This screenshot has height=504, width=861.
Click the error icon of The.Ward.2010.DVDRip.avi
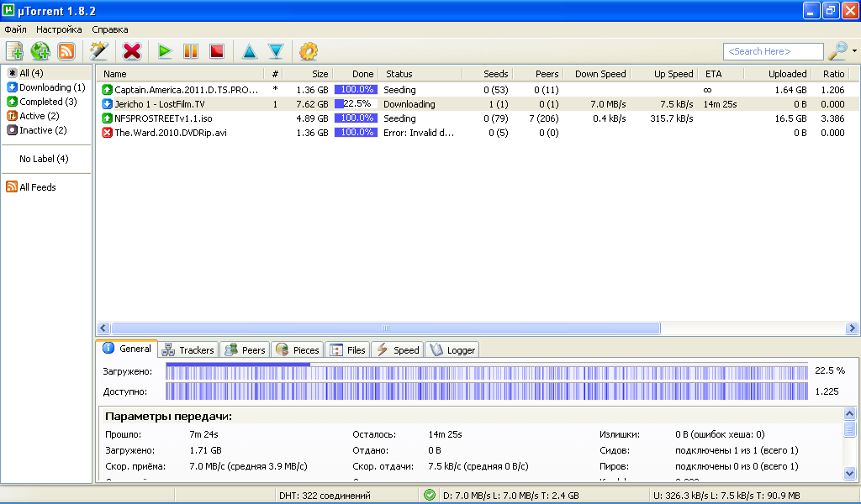[x=107, y=132]
